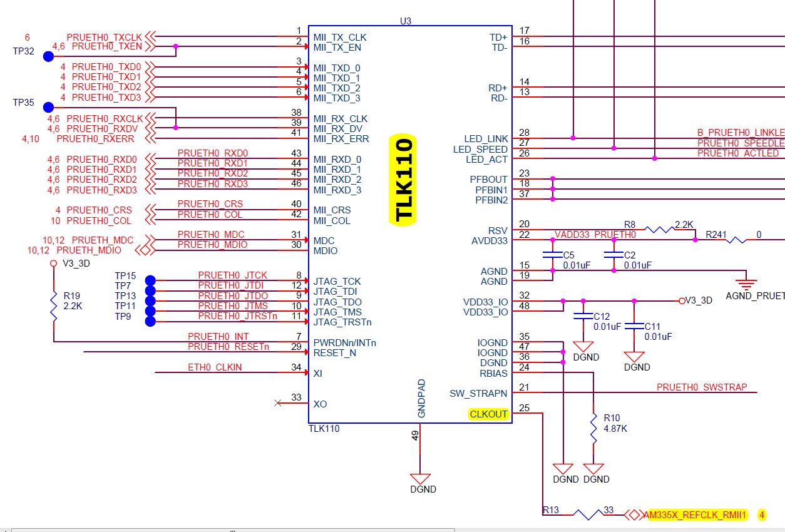This screenshot has width=785, height=532.
Task: Click the TP7 test point dot
Action: (150, 290)
